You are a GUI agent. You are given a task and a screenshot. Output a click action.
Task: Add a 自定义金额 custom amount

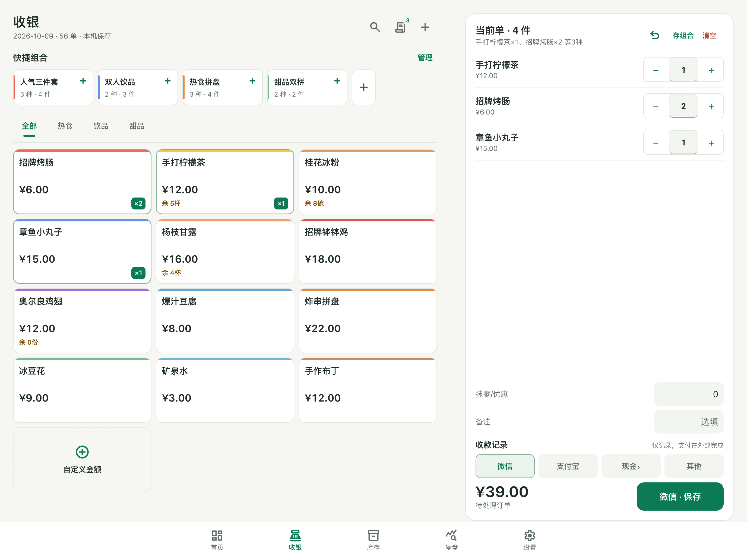pyautogui.click(x=82, y=460)
